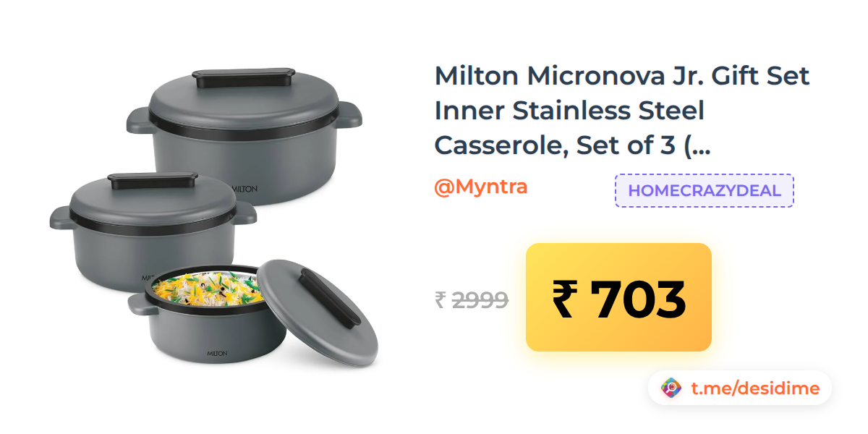Expand the truncated title ellipsis after Set of 3
868x434 pixels.
697,146
